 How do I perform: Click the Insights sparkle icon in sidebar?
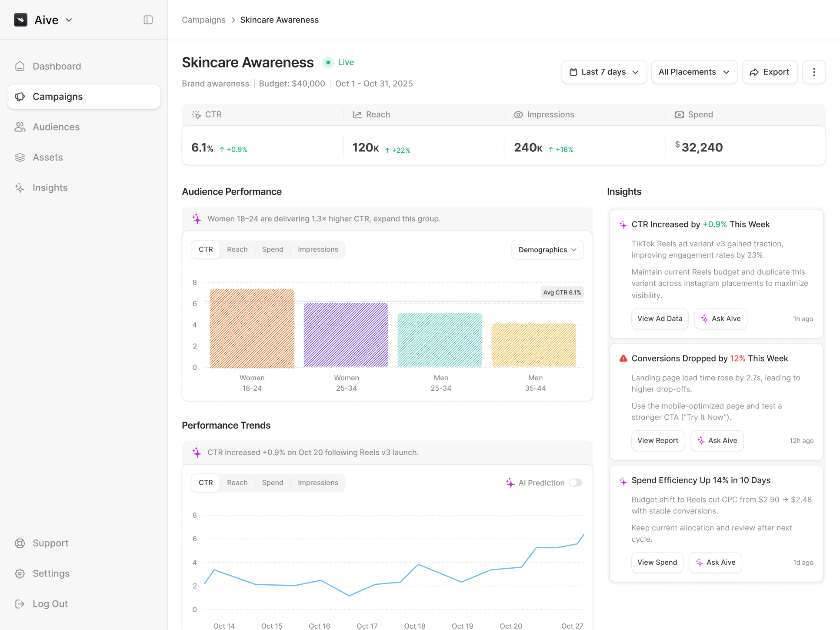20,188
